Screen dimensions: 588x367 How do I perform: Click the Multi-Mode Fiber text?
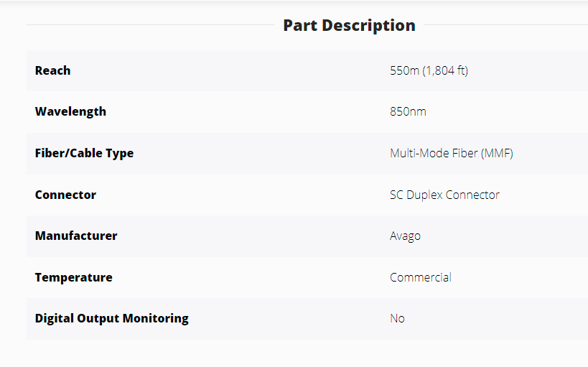coord(434,153)
